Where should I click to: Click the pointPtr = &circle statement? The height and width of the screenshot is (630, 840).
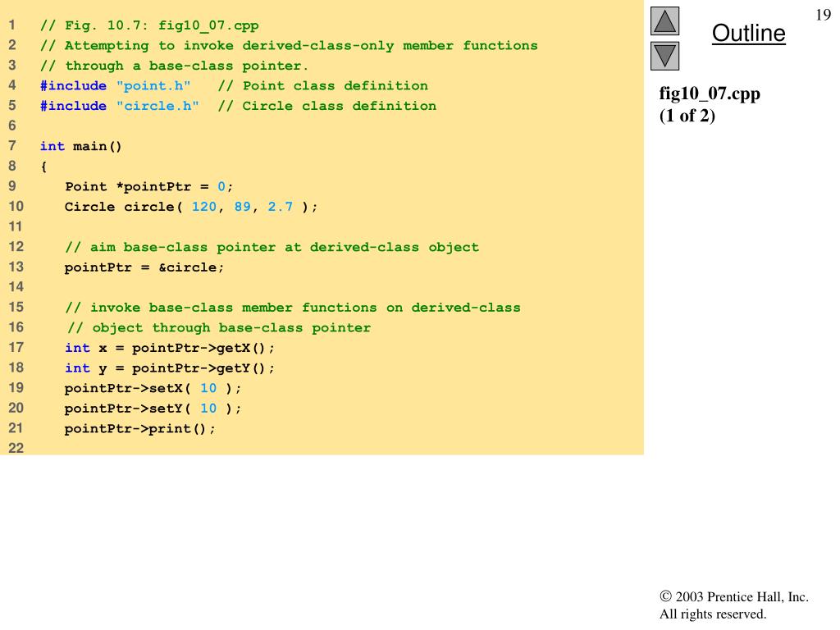tap(144, 267)
